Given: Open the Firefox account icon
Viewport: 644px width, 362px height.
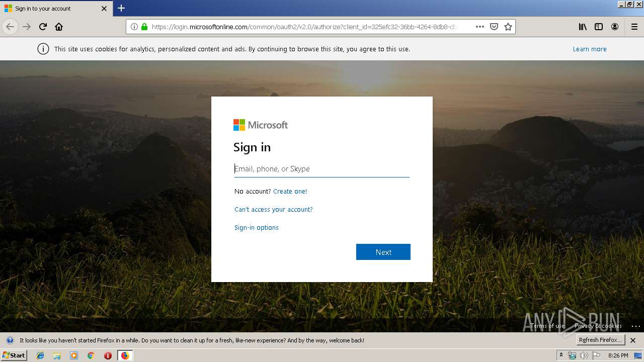Looking at the screenshot, I should (x=615, y=27).
